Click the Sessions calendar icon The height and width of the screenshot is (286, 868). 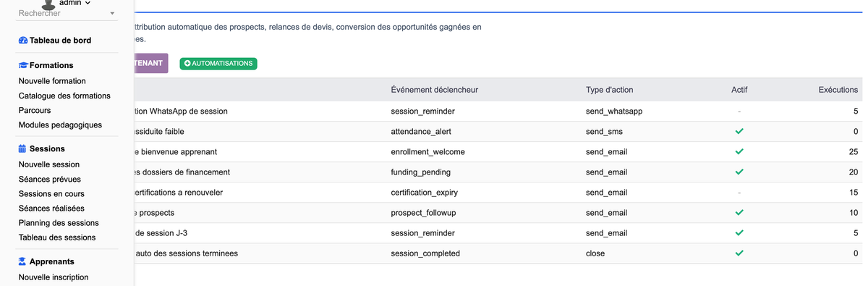click(x=22, y=149)
